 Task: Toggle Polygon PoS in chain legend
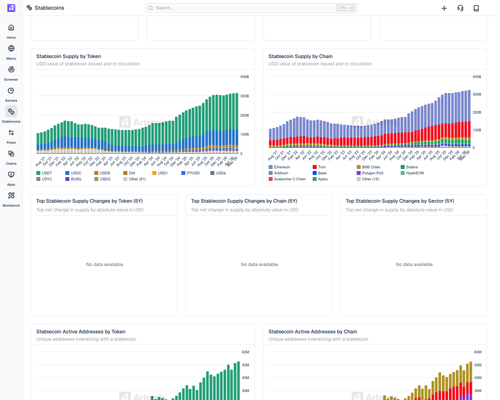(370, 173)
